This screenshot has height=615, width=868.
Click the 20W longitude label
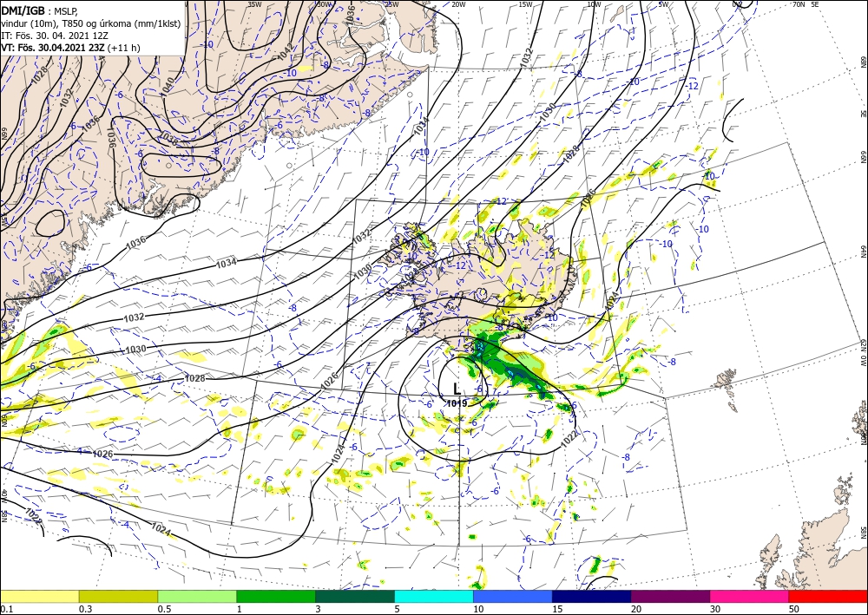coord(457,4)
